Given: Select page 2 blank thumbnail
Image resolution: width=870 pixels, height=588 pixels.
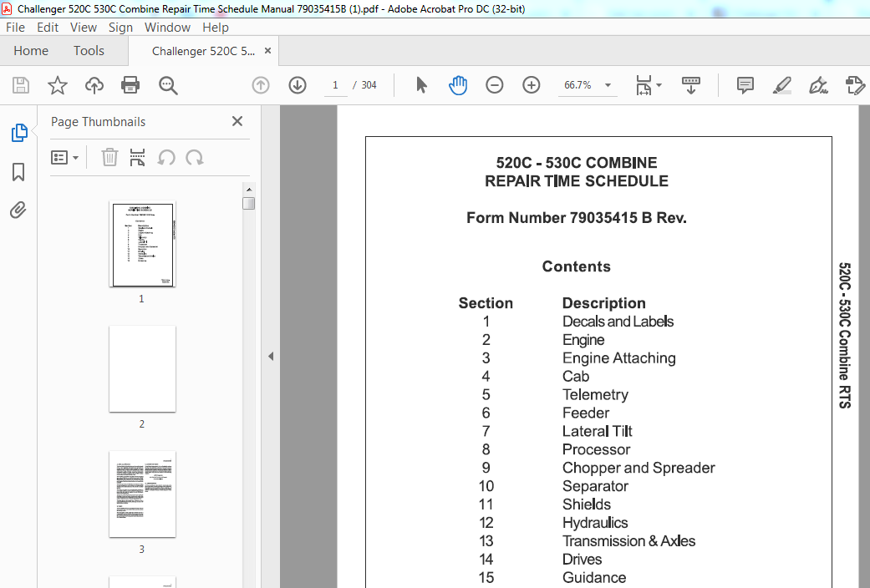Looking at the screenshot, I should pos(143,369).
